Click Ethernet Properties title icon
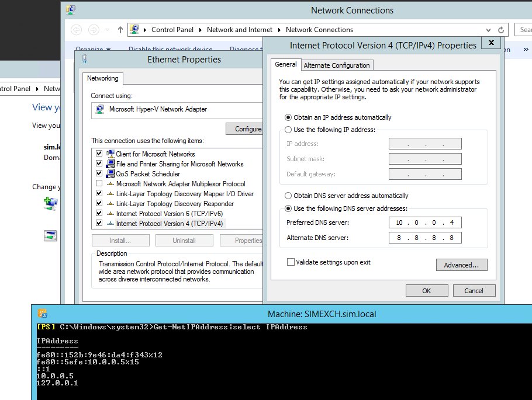The width and height of the screenshot is (532, 400). (85, 59)
